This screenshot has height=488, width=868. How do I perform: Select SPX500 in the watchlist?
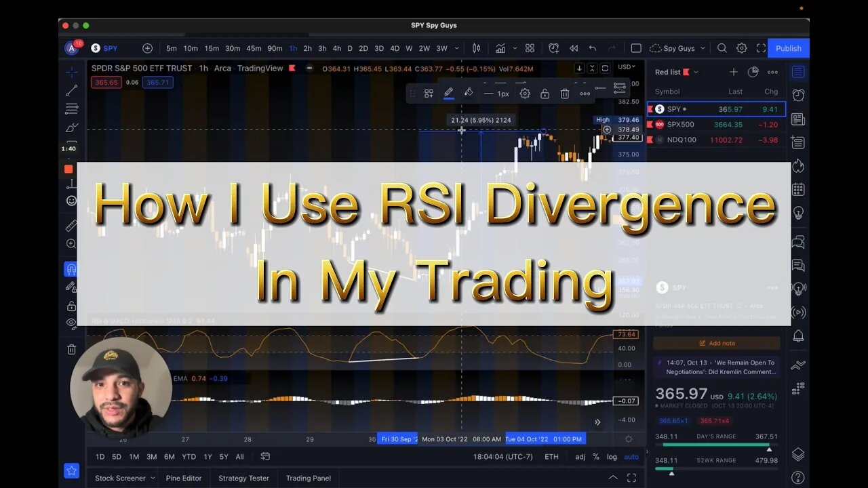(715, 125)
